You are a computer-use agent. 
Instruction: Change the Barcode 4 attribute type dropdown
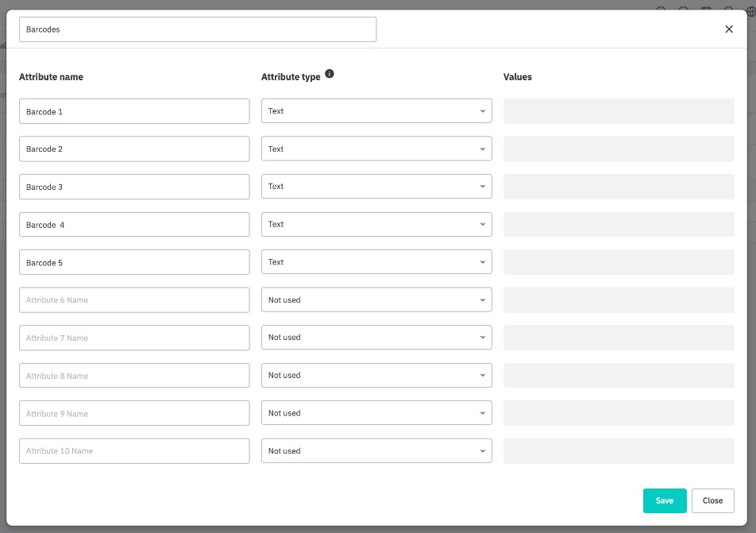click(376, 225)
